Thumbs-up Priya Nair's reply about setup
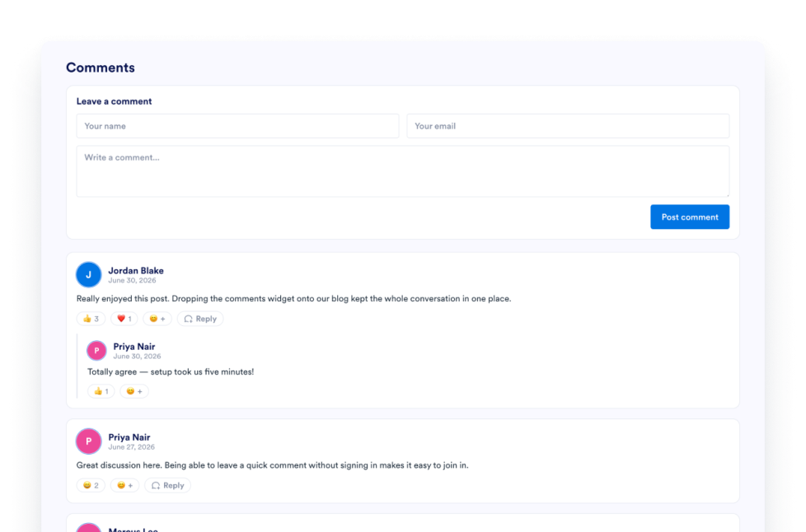 (101, 391)
